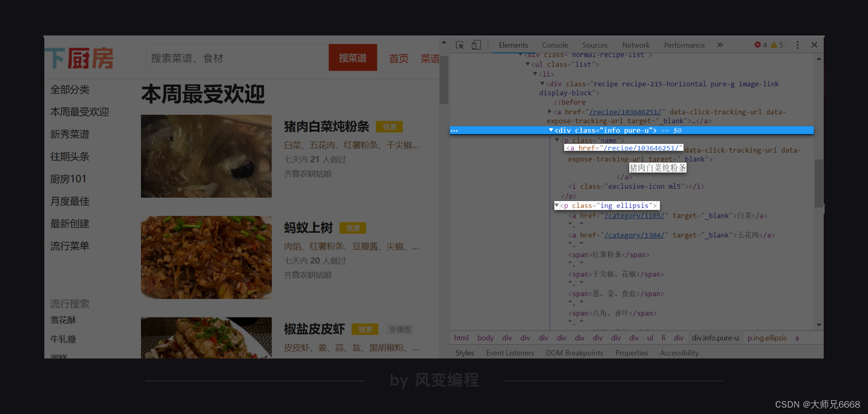The width and height of the screenshot is (868, 414).
Task: Click the ellipsis on the selected DOM row
Action: click(x=454, y=131)
